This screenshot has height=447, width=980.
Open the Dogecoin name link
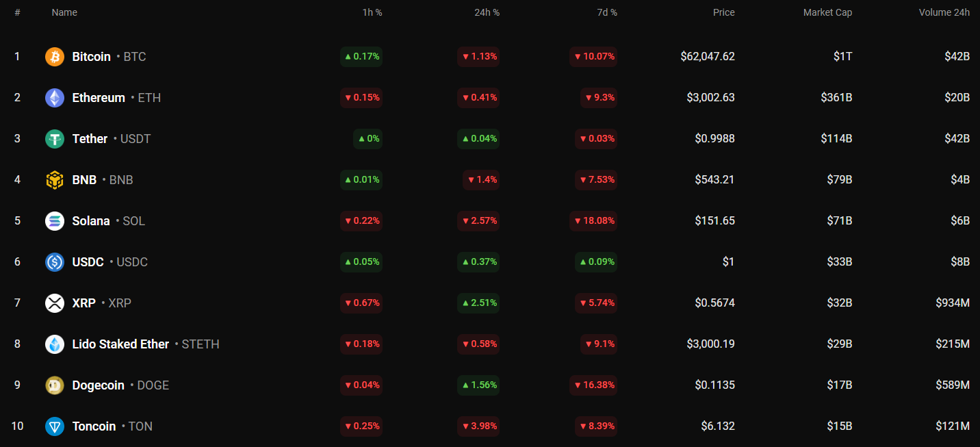[x=98, y=385]
